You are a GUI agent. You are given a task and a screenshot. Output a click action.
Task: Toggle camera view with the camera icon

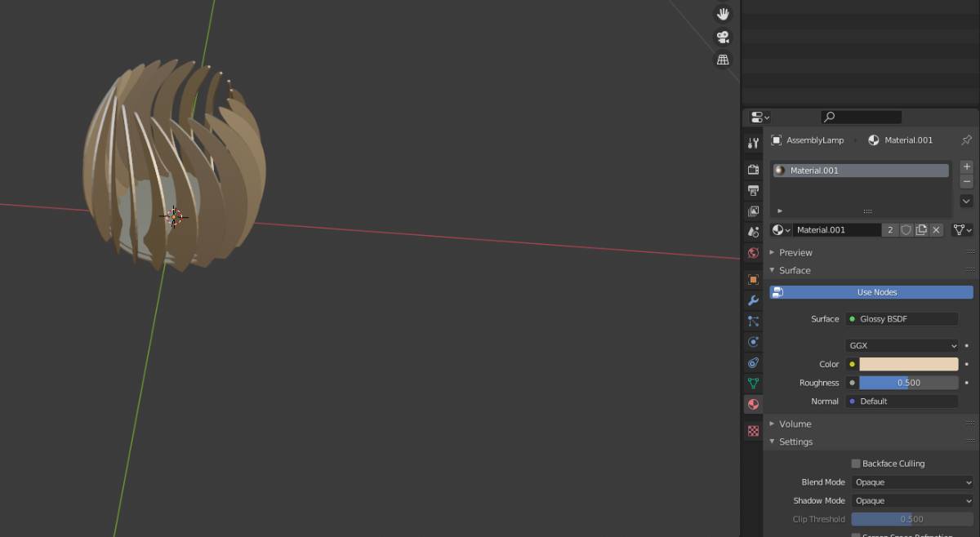pos(723,37)
